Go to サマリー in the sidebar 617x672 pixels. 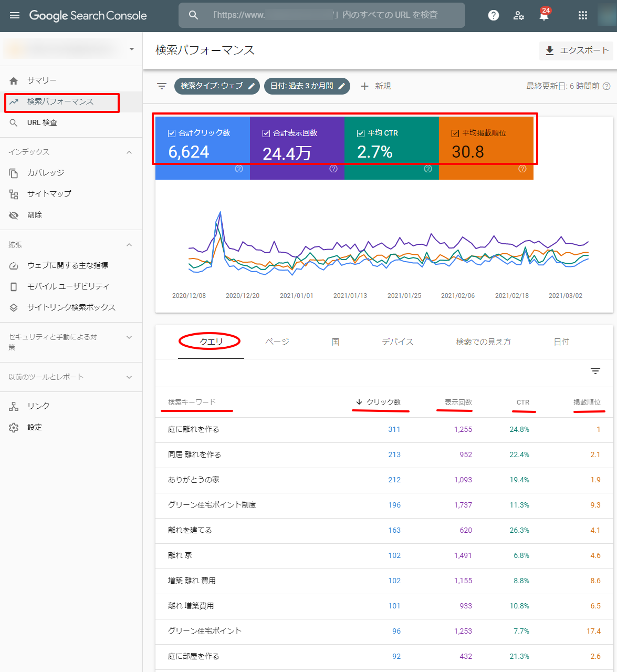click(x=71, y=80)
